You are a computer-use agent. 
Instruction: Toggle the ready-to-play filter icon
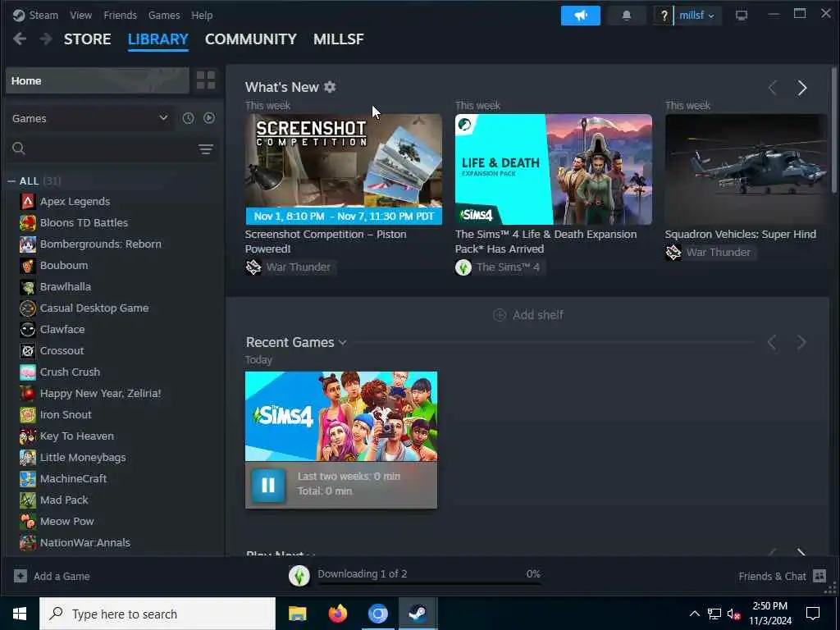pos(209,118)
